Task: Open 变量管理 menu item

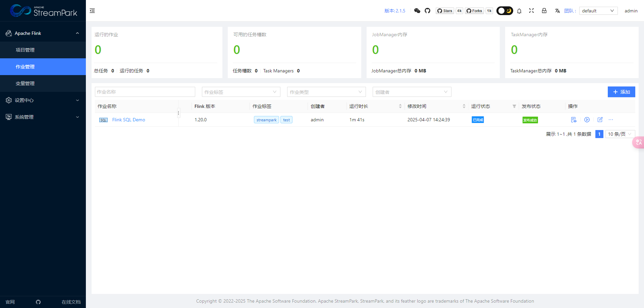Action: tap(43, 83)
